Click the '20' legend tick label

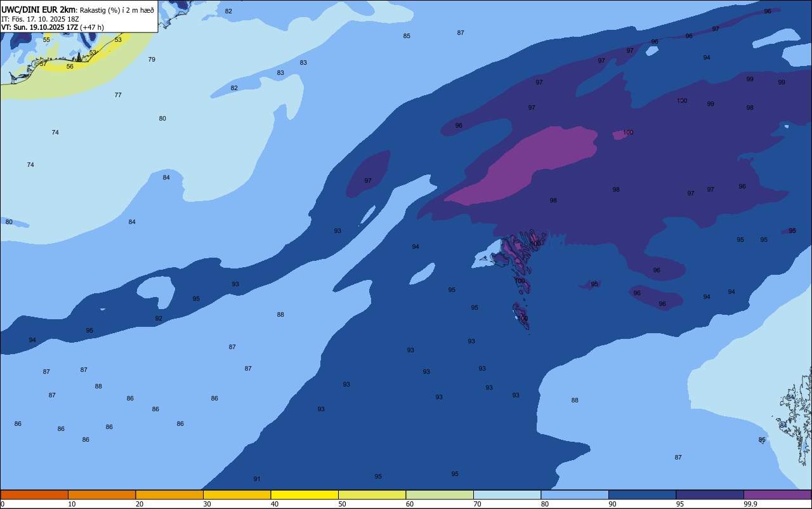tap(140, 504)
